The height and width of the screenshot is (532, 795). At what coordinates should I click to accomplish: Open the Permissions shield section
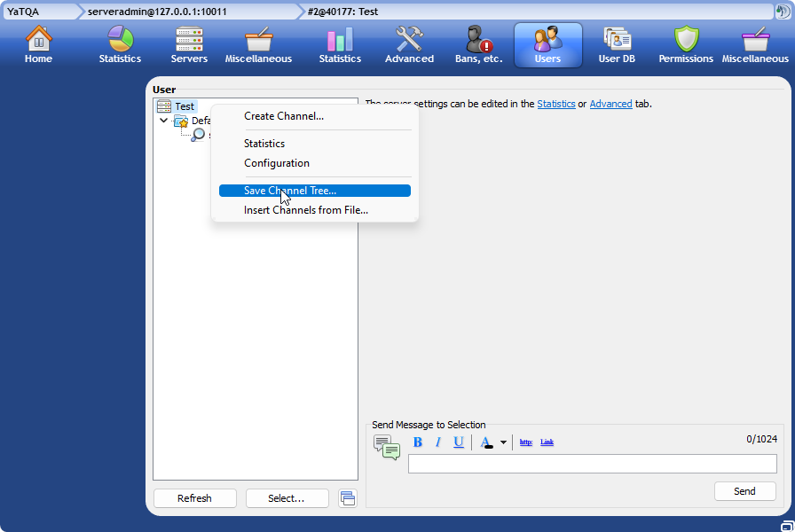coord(685,44)
